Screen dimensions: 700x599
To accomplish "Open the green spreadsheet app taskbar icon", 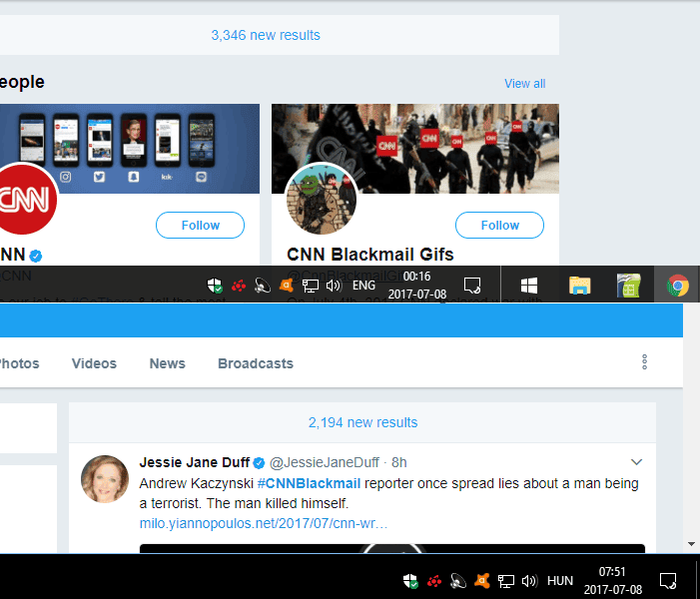I will [628, 286].
